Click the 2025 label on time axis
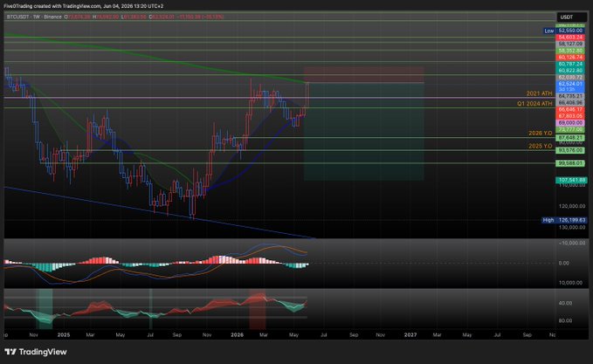 click(64, 335)
